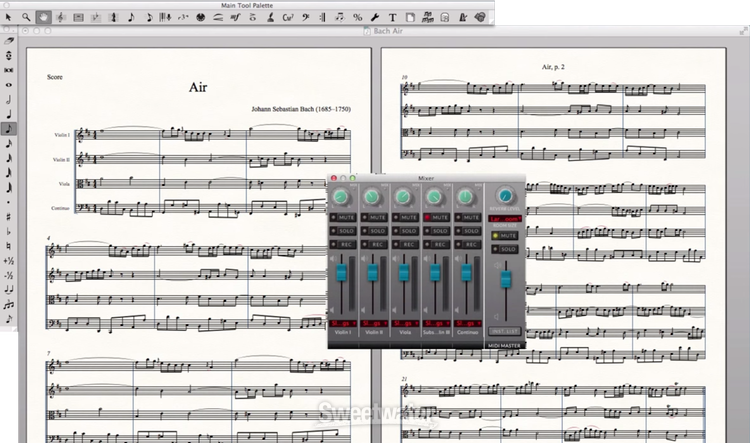Image resolution: width=750 pixels, height=443 pixels.
Task: Click the Johann Sebastian Bach composer text
Action: point(301,109)
